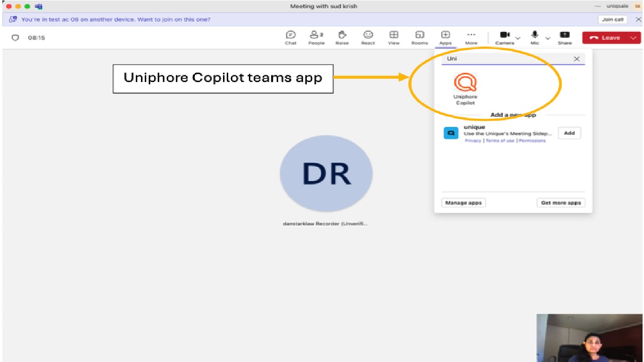Mute or unmute the Mic

click(535, 38)
